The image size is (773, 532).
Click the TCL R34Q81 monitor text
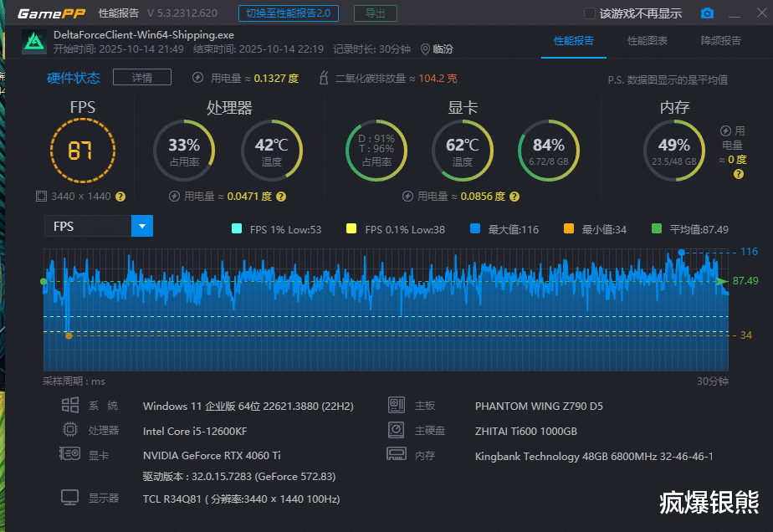241,499
